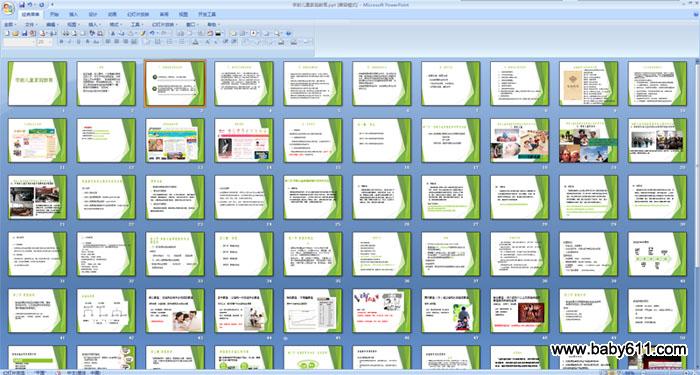Click the Bold formatting icon
Image resolution: width=700 pixels, height=375 pixels.
coord(62,42)
